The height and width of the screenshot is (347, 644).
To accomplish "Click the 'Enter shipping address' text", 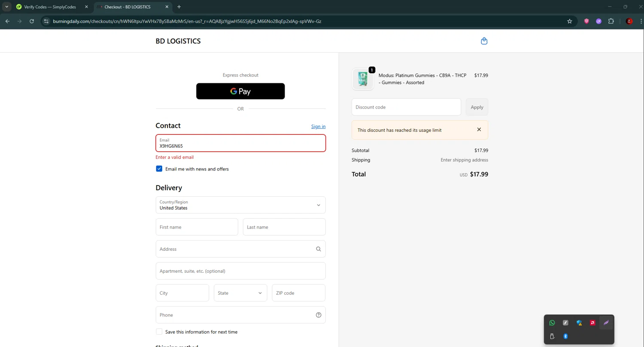I will [464, 160].
